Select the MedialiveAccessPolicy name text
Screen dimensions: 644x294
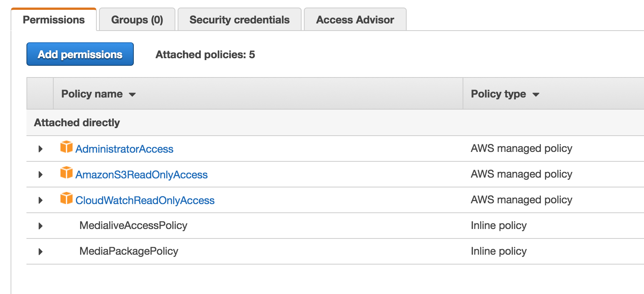coord(133,226)
